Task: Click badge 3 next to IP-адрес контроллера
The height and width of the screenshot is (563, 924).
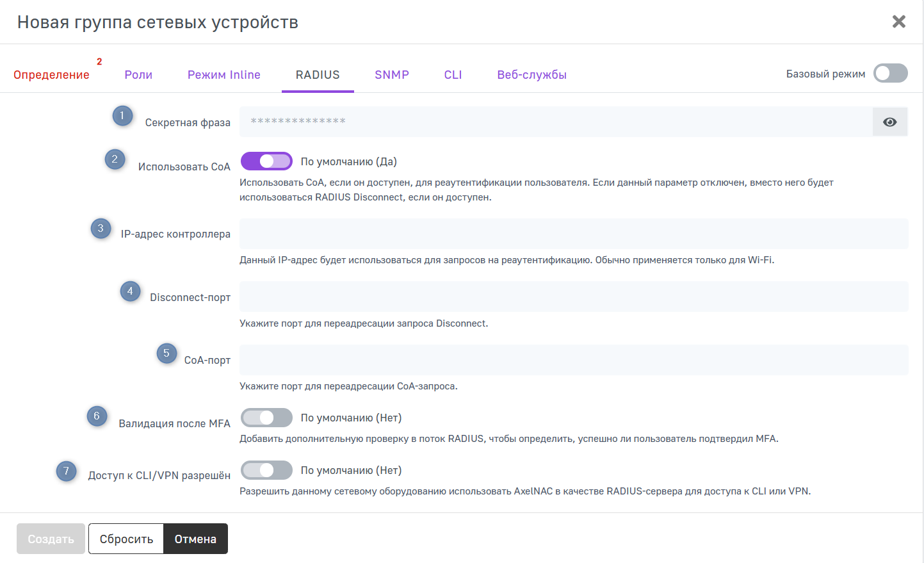Action: click(x=101, y=229)
